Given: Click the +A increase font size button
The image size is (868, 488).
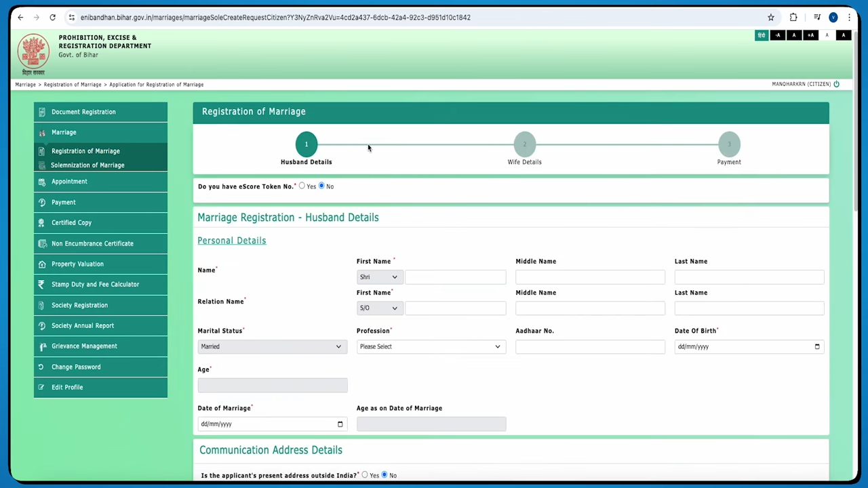Looking at the screenshot, I should (x=810, y=35).
